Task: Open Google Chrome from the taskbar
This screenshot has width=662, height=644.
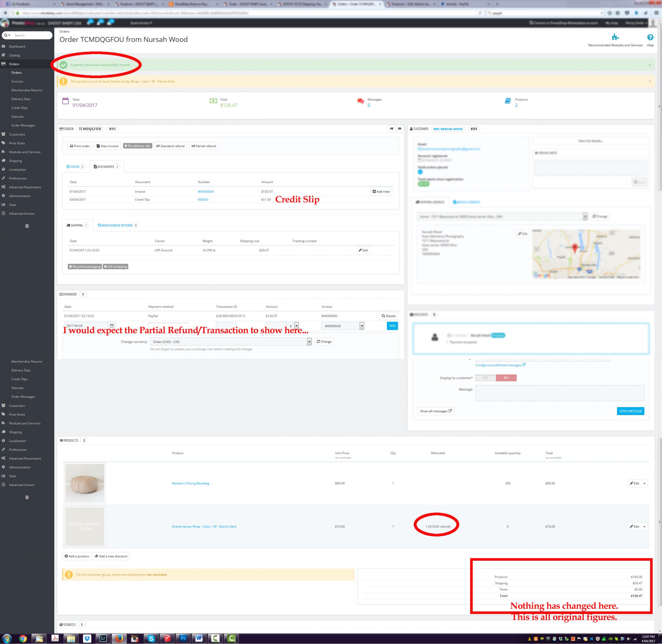Action: tap(23, 638)
